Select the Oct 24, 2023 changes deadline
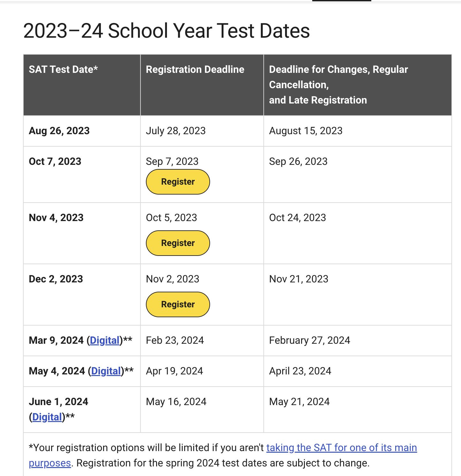 point(297,218)
